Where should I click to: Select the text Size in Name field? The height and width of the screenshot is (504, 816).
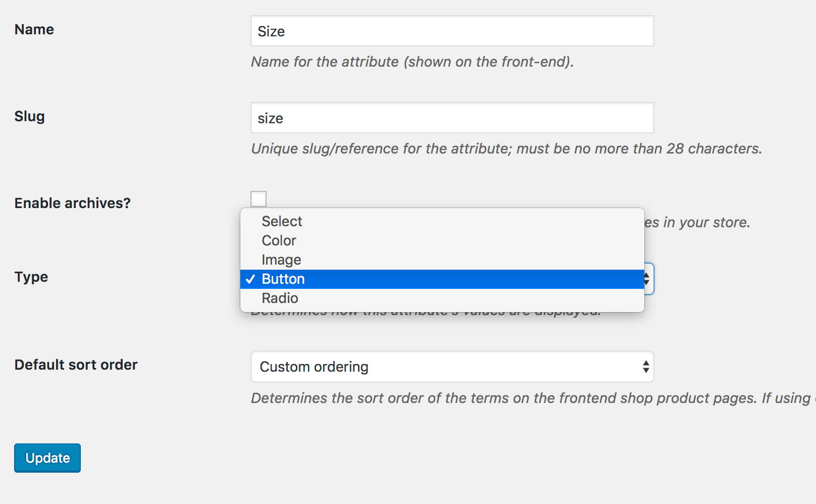tap(272, 31)
